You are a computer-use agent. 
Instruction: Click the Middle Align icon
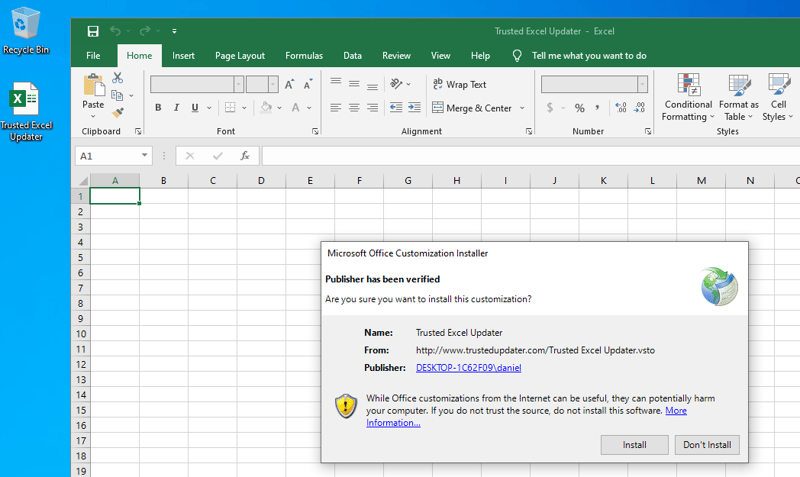354,84
